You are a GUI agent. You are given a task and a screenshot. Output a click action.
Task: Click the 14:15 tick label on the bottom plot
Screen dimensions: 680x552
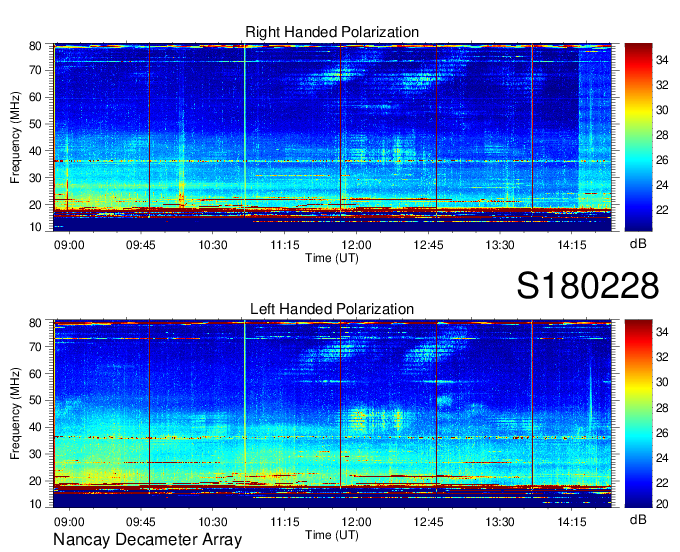tap(572, 522)
